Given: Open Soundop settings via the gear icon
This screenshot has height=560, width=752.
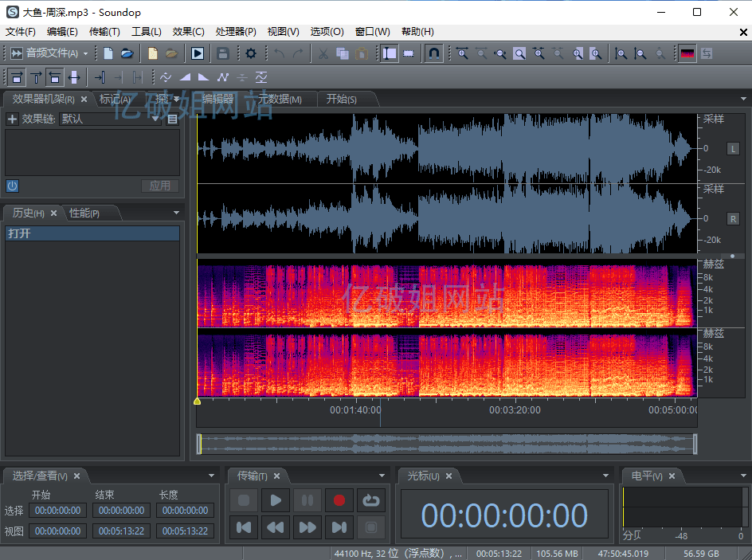Looking at the screenshot, I should [x=250, y=53].
